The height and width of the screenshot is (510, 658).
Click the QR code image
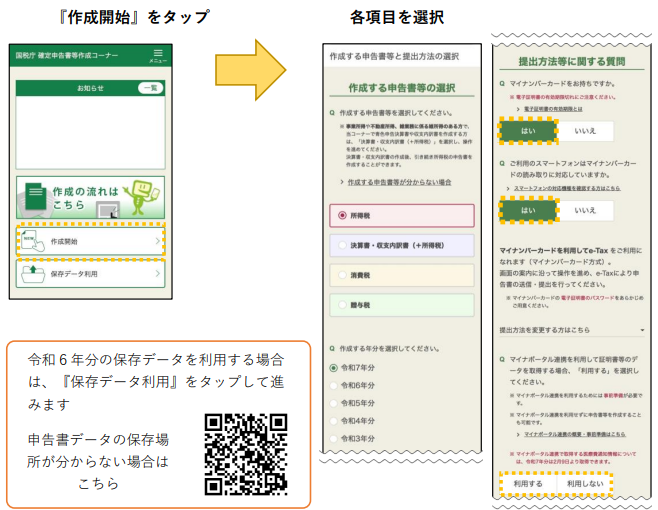point(246,454)
